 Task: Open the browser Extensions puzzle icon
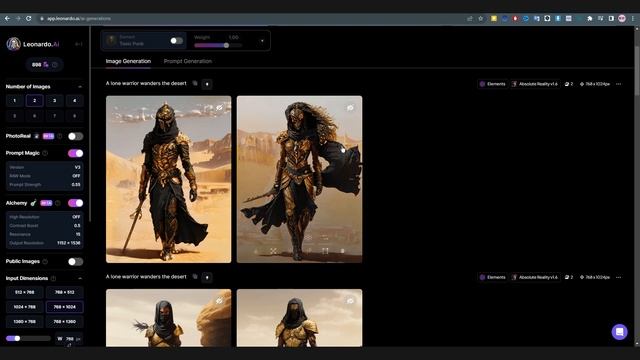[x=590, y=18]
